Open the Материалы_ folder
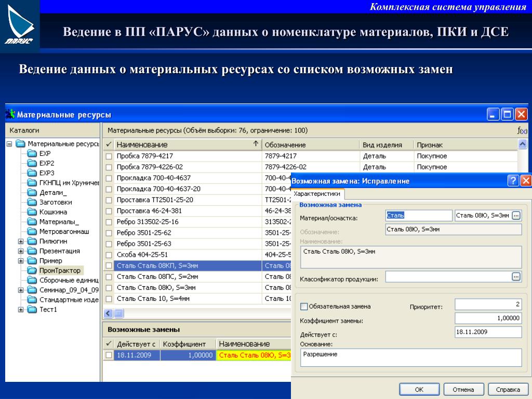This screenshot has width=532, height=399. click(x=59, y=222)
